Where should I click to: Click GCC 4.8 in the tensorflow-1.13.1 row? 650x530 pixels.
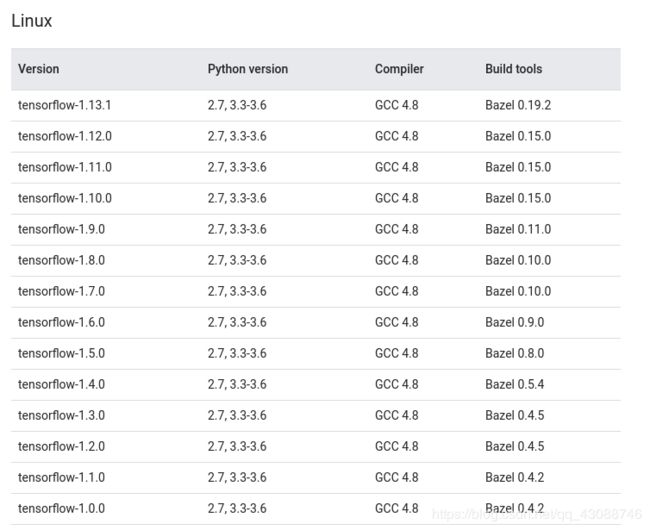click(x=397, y=105)
